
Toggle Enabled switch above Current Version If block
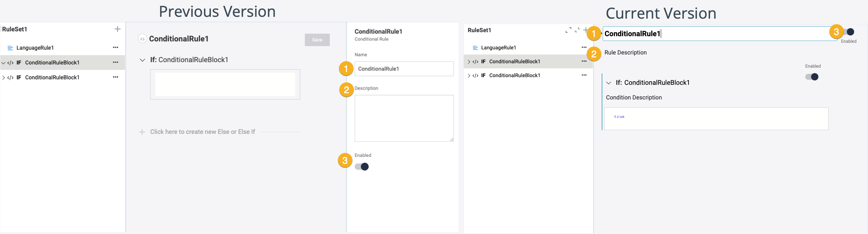click(x=812, y=77)
